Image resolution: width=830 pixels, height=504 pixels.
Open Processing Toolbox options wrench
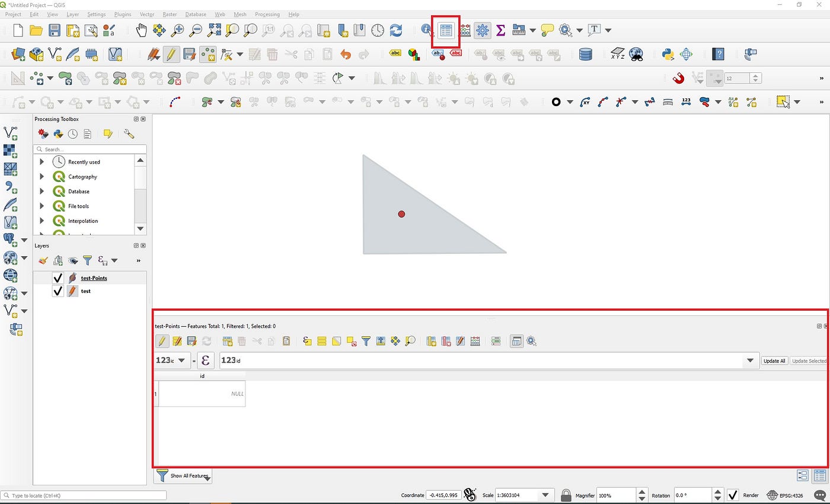pos(129,134)
